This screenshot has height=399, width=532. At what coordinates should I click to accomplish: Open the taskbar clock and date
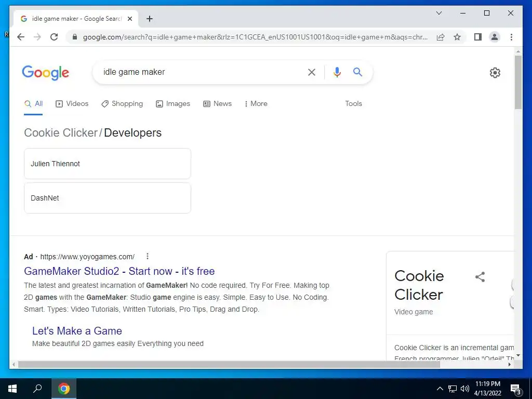coord(487,389)
